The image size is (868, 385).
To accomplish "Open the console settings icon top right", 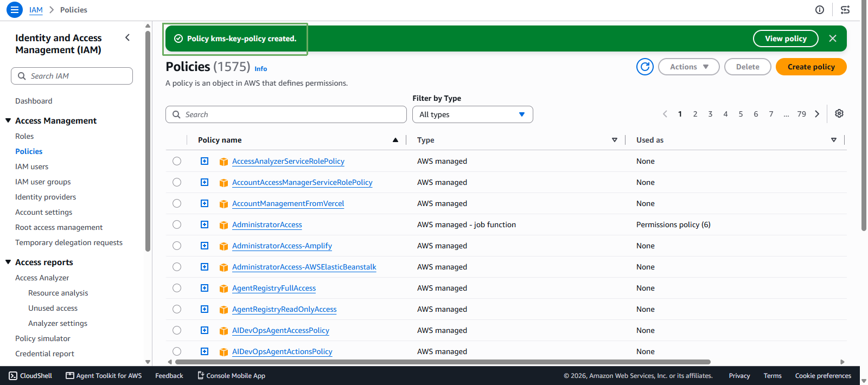I will [x=845, y=10].
